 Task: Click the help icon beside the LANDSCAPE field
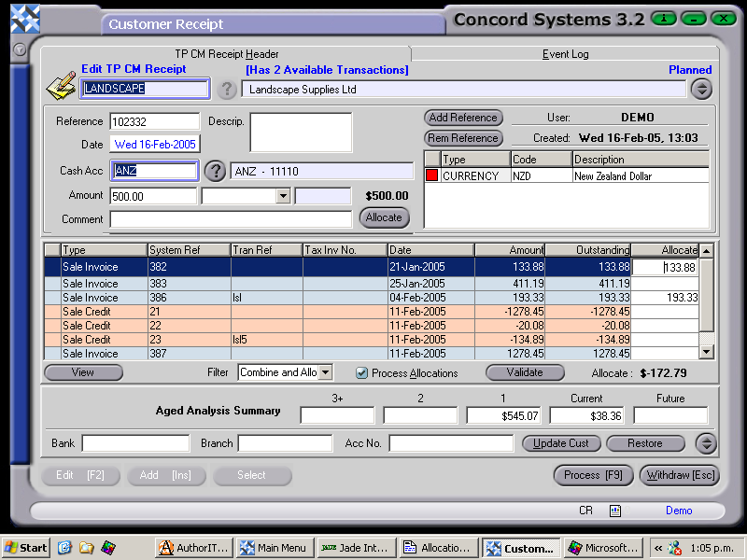pos(227,90)
